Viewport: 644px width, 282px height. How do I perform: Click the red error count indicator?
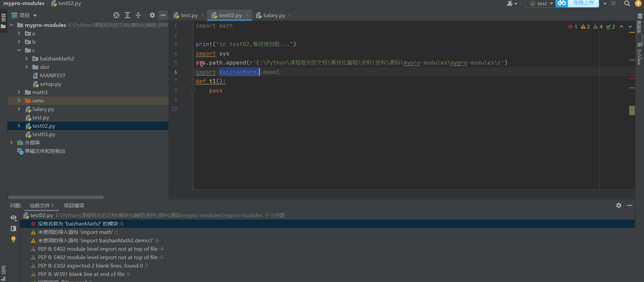click(x=573, y=27)
